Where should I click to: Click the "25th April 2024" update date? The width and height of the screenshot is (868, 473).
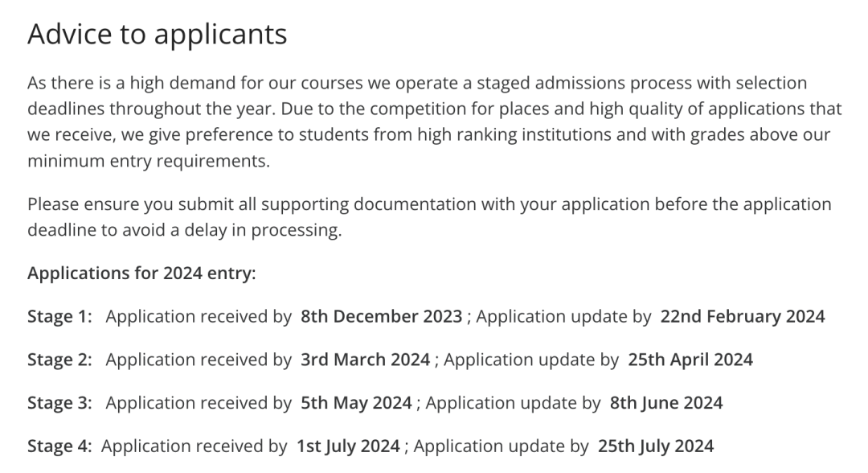[x=690, y=360]
